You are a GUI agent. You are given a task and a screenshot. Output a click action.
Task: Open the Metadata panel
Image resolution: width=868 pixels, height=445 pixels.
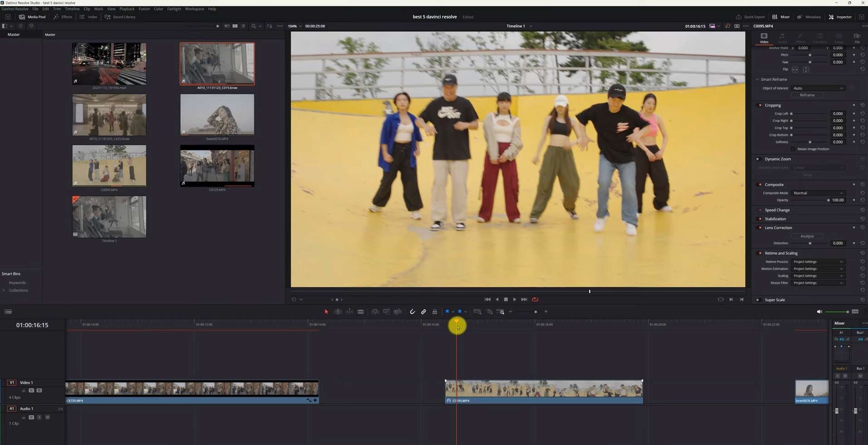coord(809,17)
